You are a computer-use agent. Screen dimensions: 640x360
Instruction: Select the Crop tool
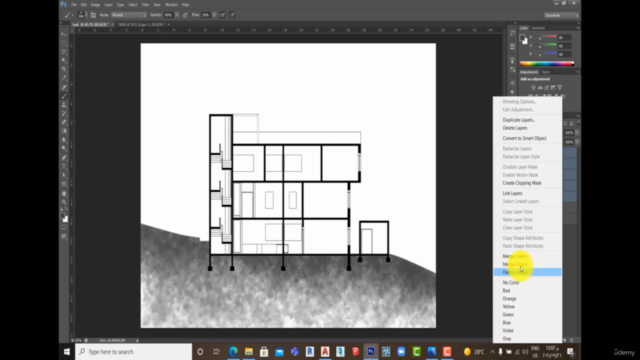coord(64,69)
